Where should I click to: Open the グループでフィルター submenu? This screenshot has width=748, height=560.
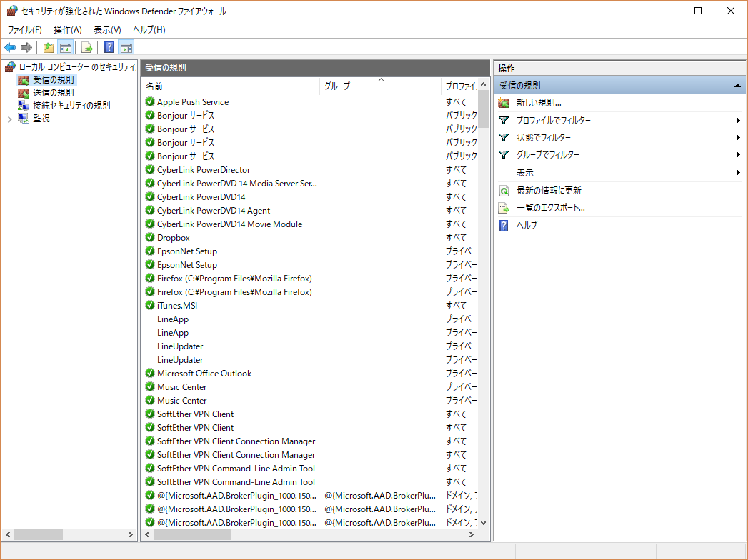[619, 154]
